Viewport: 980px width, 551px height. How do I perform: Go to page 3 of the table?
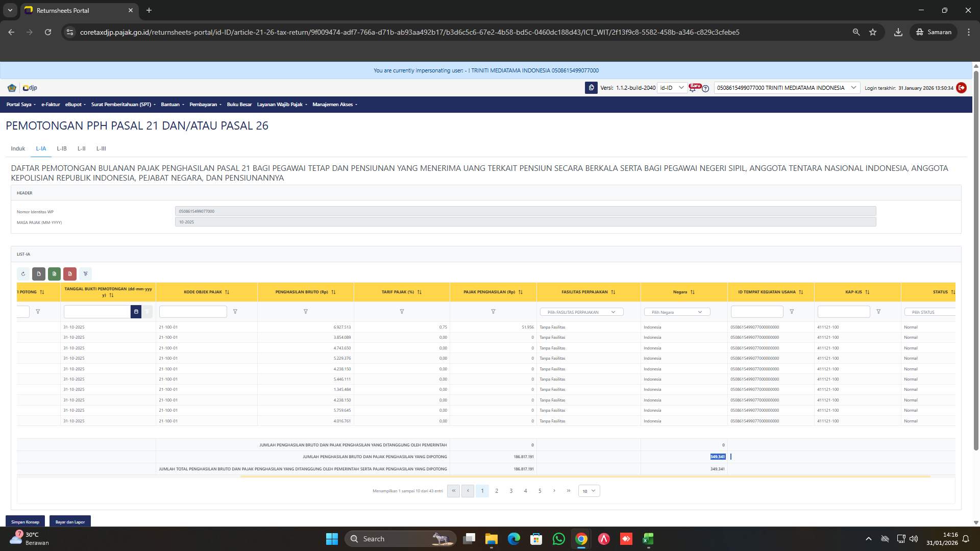pos(511,491)
